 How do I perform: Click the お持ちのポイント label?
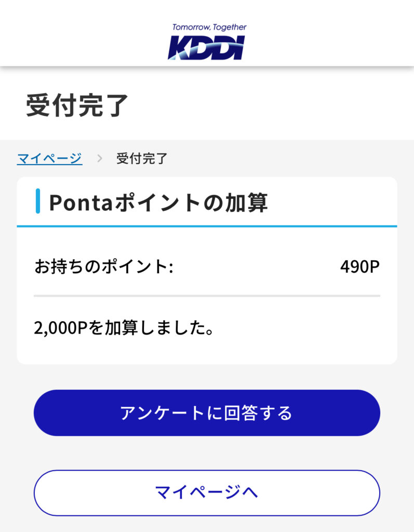click(x=103, y=267)
